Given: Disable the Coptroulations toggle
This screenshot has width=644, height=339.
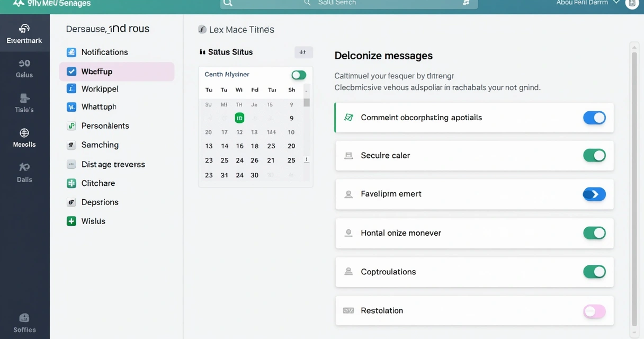Looking at the screenshot, I should [x=594, y=272].
